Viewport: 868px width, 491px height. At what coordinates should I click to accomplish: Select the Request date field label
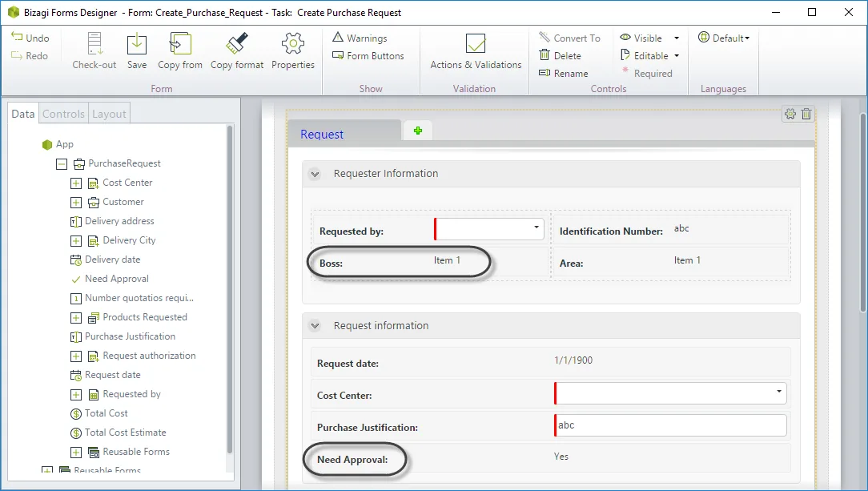pyautogui.click(x=348, y=364)
